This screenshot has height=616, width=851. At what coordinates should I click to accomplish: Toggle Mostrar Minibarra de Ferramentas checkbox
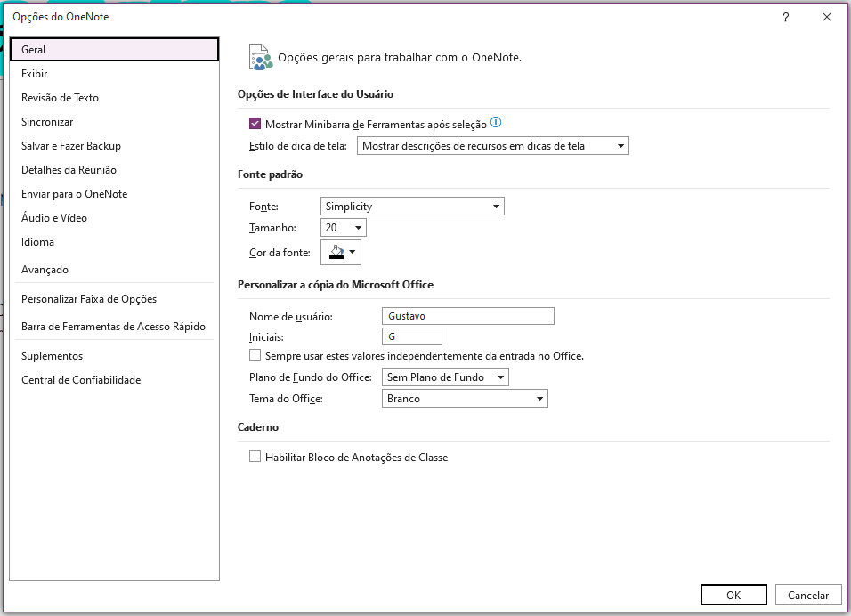tap(255, 124)
